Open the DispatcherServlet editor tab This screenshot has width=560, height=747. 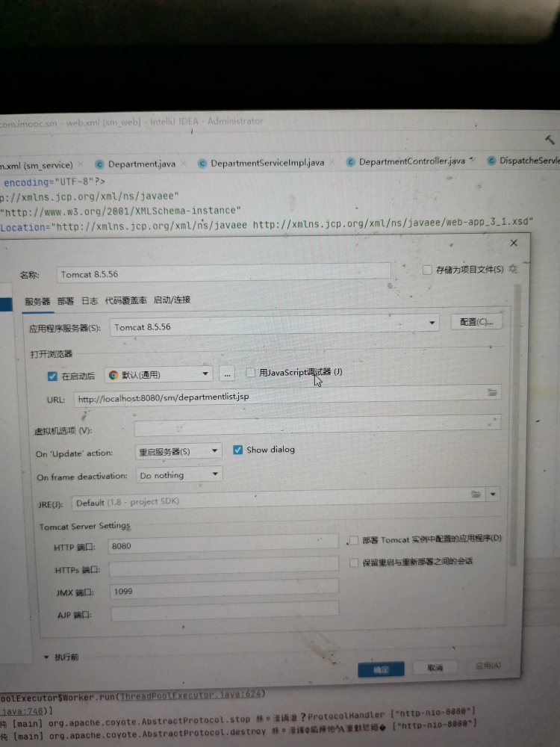coord(523,161)
